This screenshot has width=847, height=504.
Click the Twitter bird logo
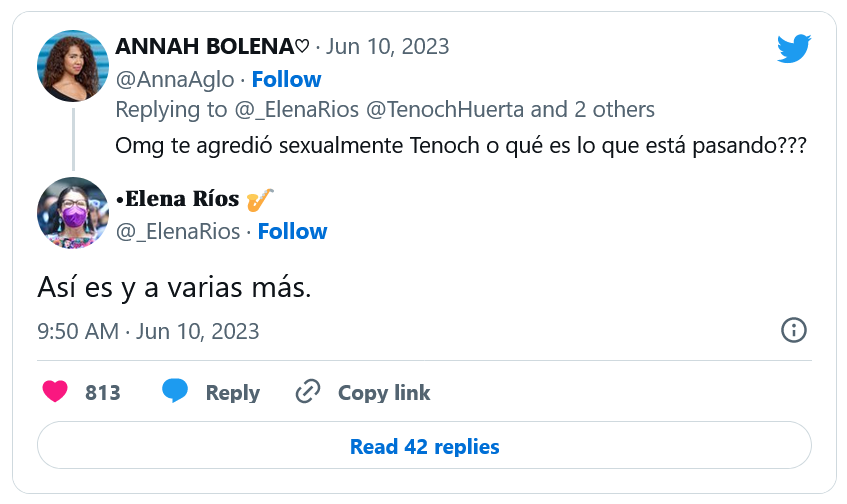793,48
